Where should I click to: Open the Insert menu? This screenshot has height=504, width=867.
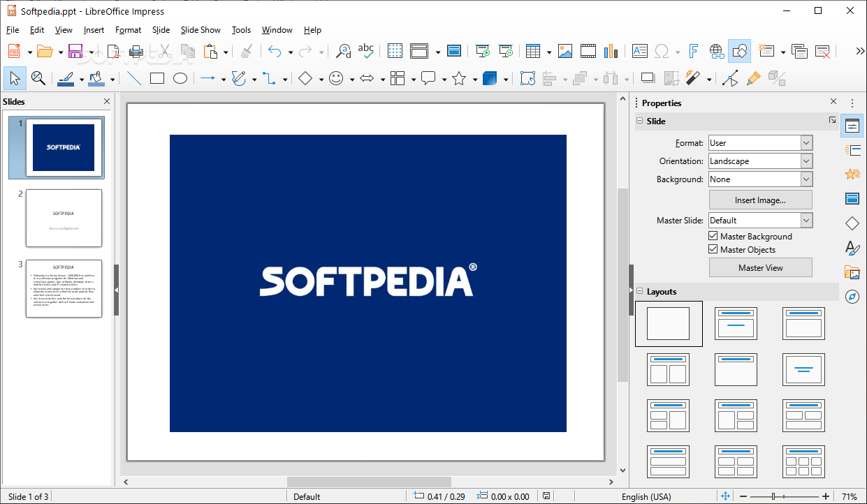[x=94, y=30]
